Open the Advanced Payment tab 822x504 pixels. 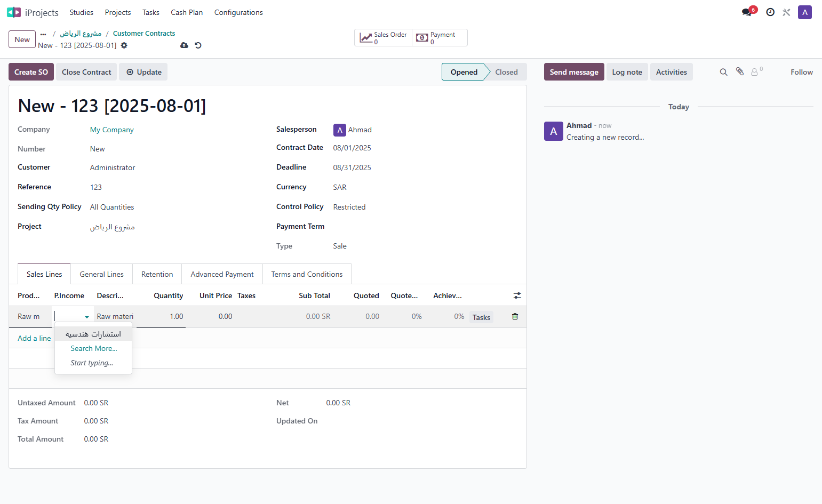pos(222,274)
